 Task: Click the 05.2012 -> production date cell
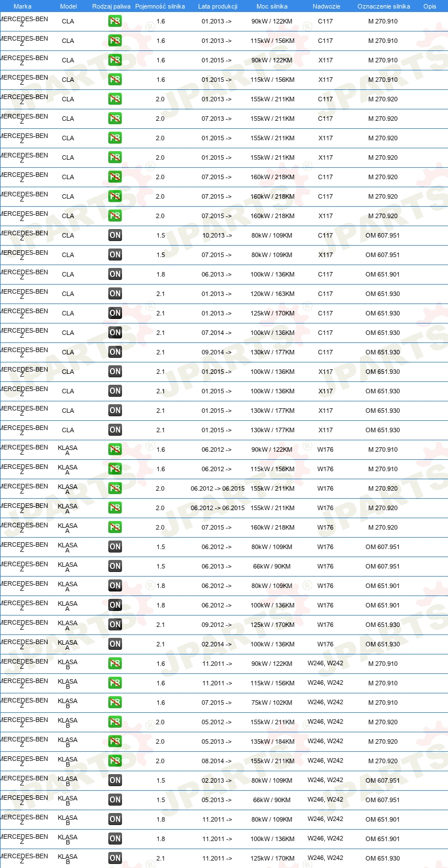pyautogui.click(x=217, y=722)
